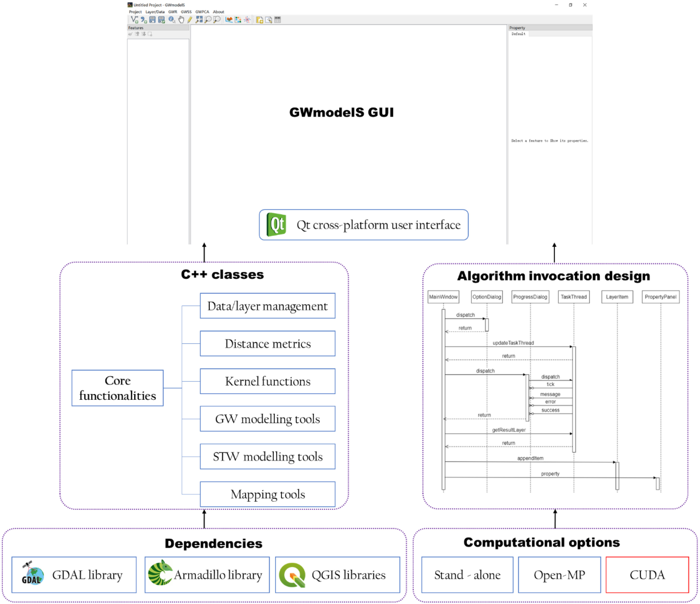Open the attribute table icon

pyautogui.click(x=278, y=20)
